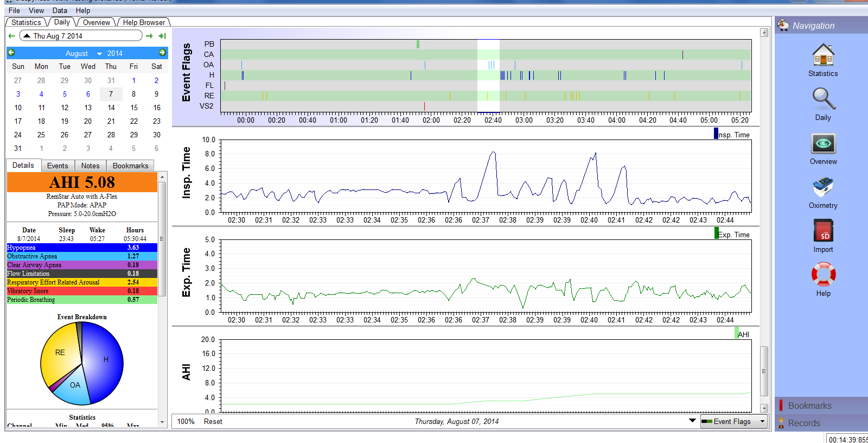Click the Obstructive Apnea cyan row

[x=82, y=256]
